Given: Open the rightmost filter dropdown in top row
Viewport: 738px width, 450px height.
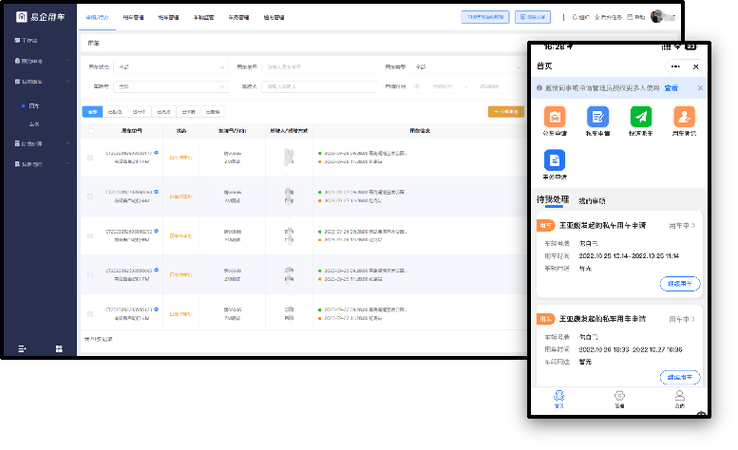Looking at the screenshot, I should click(x=467, y=67).
